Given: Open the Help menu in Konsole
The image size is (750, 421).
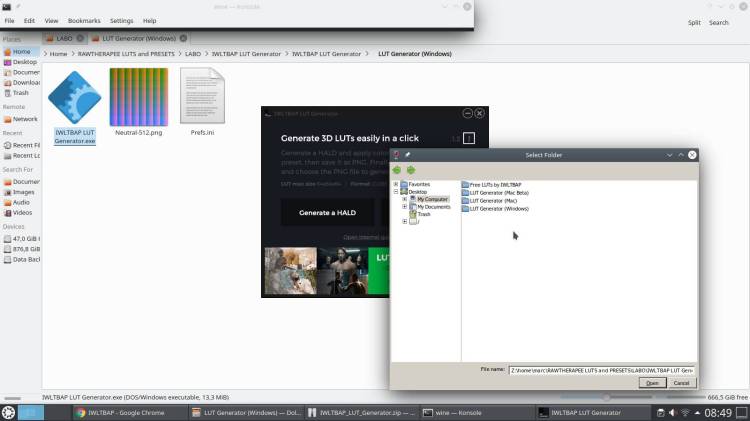Looking at the screenshot, I should point(149,21).
